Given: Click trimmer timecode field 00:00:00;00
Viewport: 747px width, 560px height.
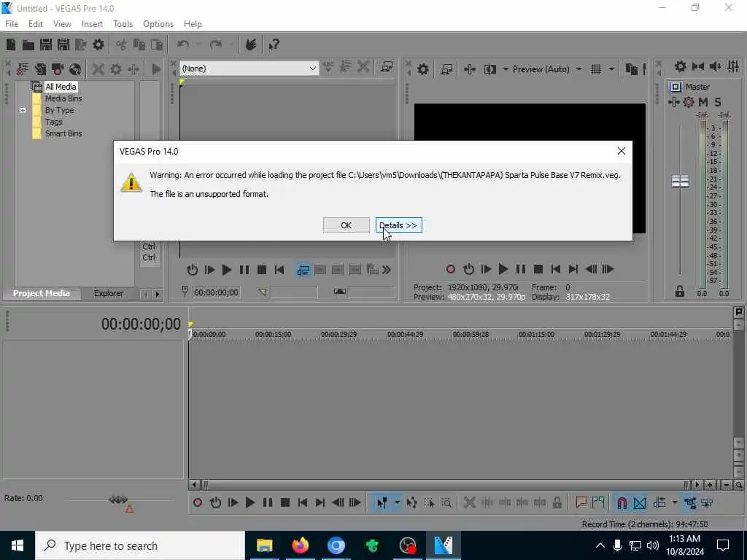Looking at the screenshot, I should click(216, 292).
